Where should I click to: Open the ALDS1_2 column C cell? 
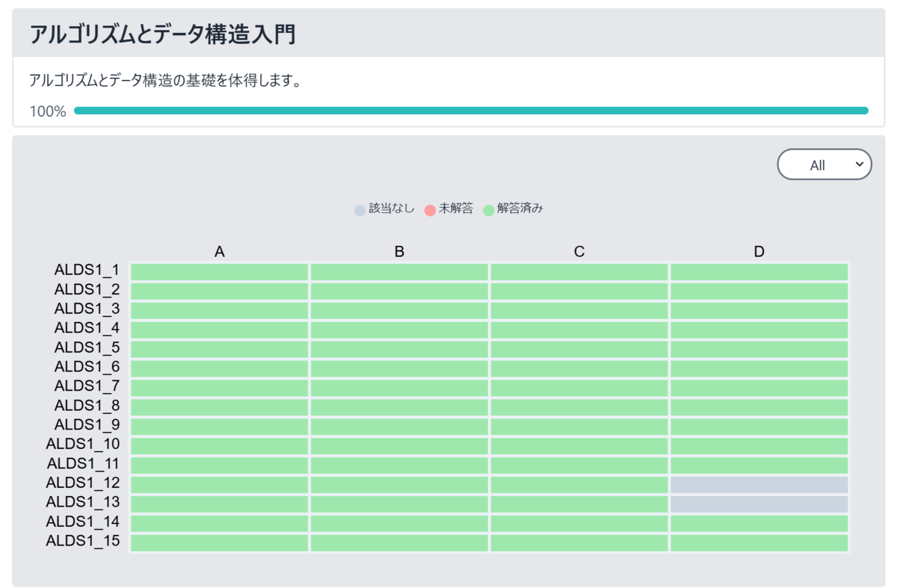579,291
